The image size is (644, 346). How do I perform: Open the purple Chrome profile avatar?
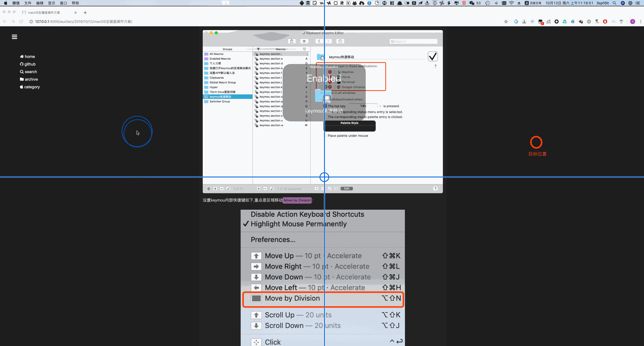pos(633,22)
